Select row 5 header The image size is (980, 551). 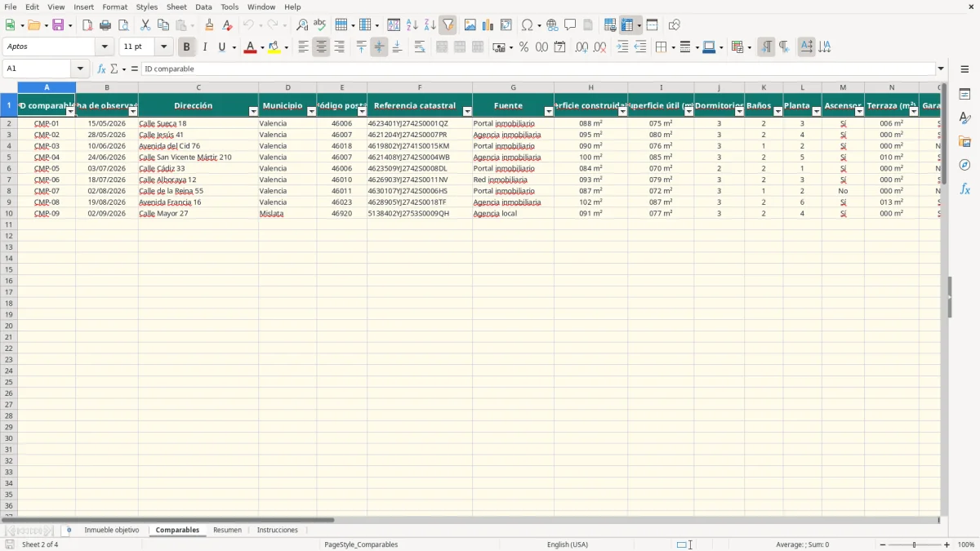point(8,158)
